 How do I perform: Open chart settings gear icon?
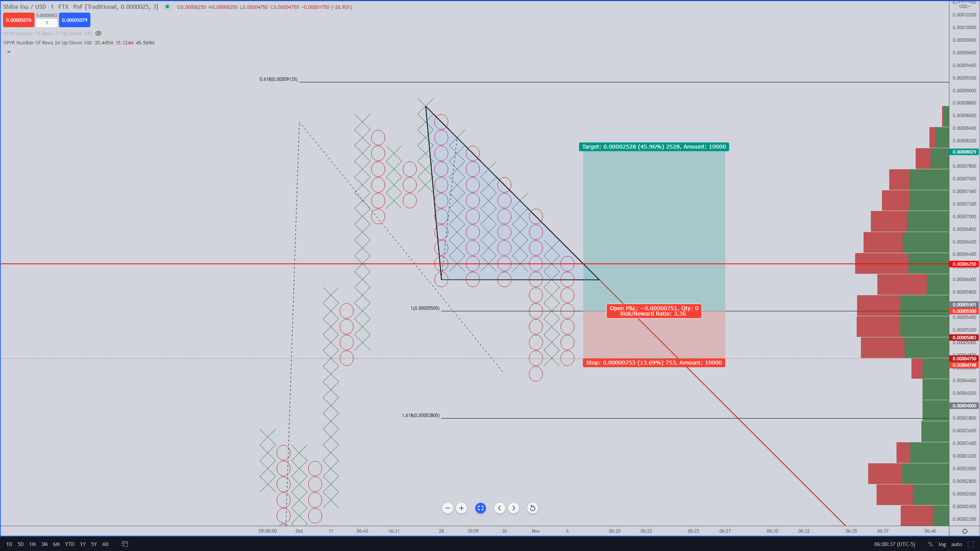pyautogui.click(x=965, y=531)
